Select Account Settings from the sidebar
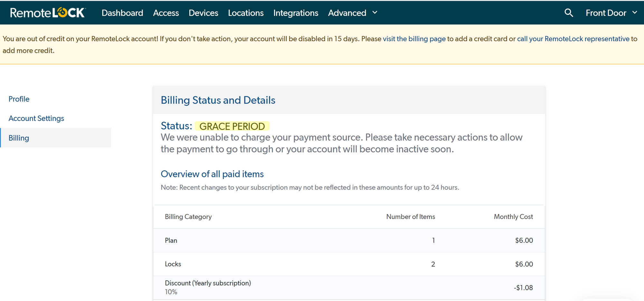 click(36, 118)
